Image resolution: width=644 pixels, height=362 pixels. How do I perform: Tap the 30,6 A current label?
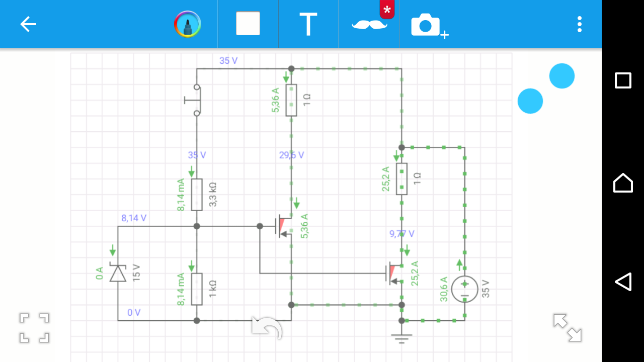click(444, 289)
